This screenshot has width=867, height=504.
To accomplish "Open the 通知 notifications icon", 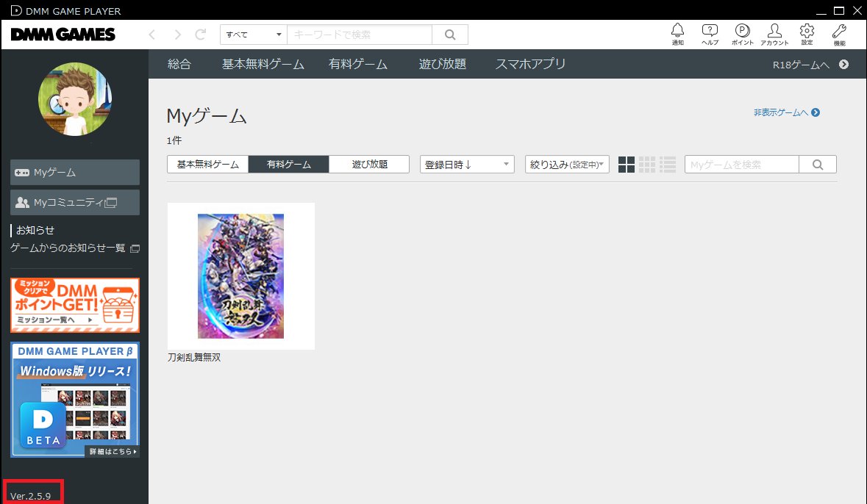I will click(677, 32).
